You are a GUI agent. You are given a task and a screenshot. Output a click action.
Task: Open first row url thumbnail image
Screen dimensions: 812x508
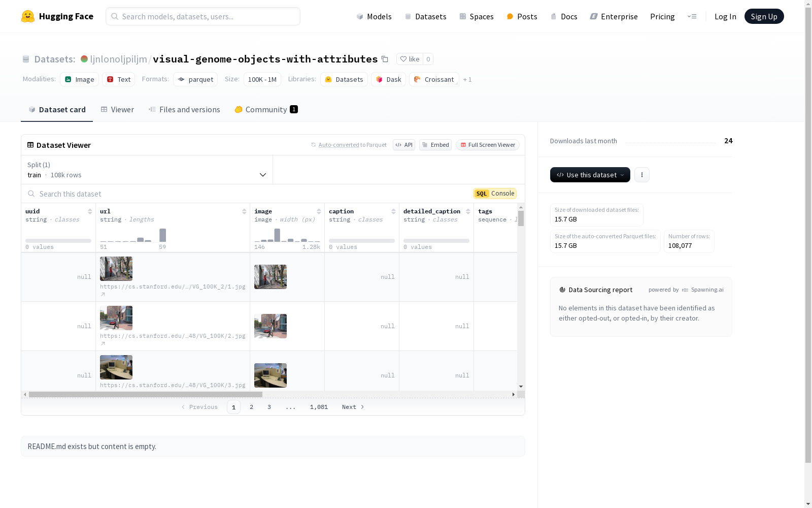click(x=116, y=269)
